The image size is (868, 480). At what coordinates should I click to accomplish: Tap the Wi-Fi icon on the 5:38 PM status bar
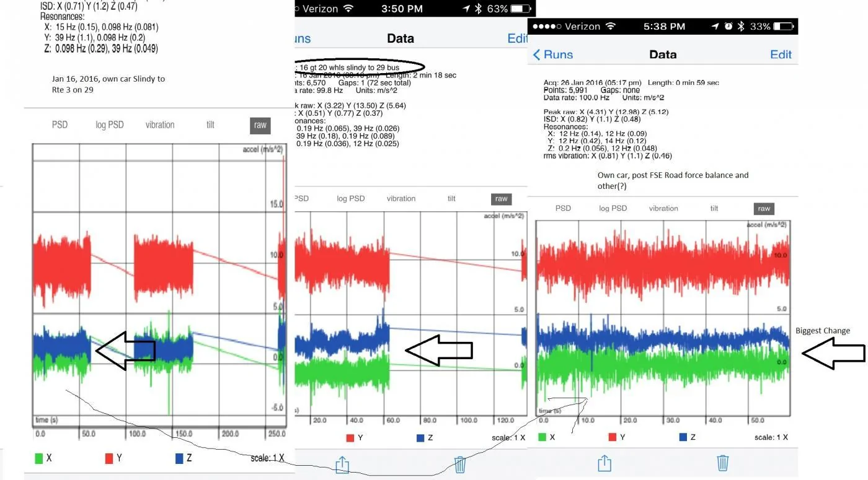click(611, 26)
